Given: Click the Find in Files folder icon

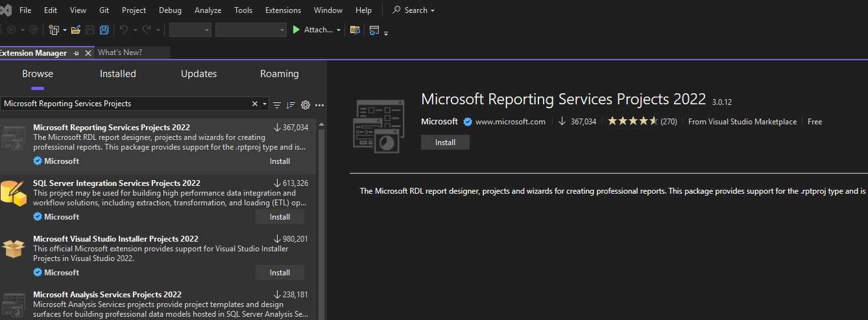Looking at the screenshot, I should click(x=355, y=30).
